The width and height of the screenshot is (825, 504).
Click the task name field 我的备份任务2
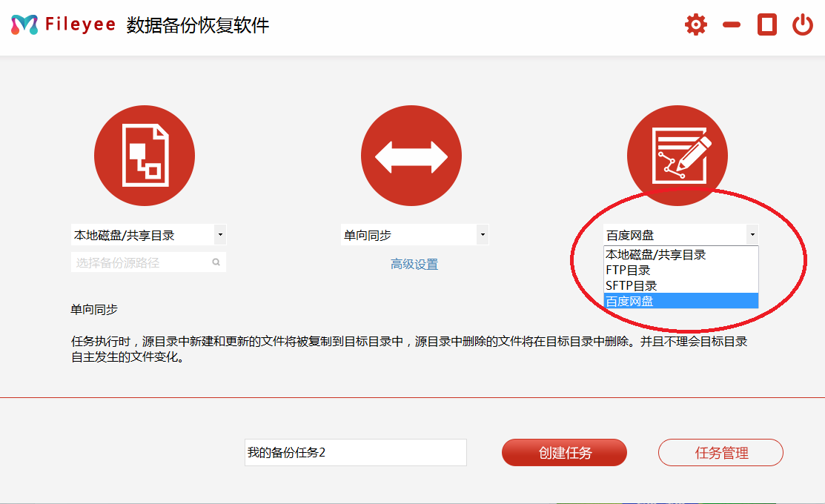coord(354,452)
